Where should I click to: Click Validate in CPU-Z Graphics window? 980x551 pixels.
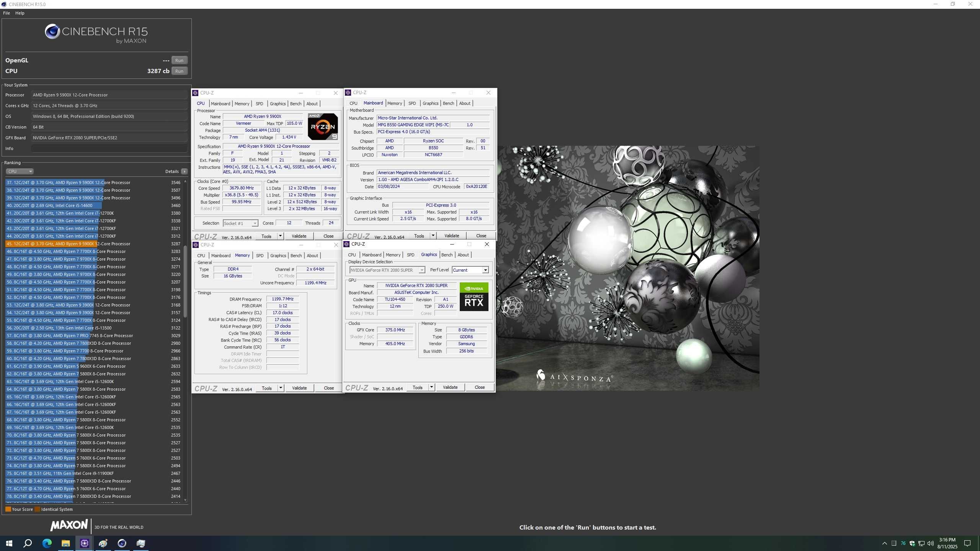(450, 387)
